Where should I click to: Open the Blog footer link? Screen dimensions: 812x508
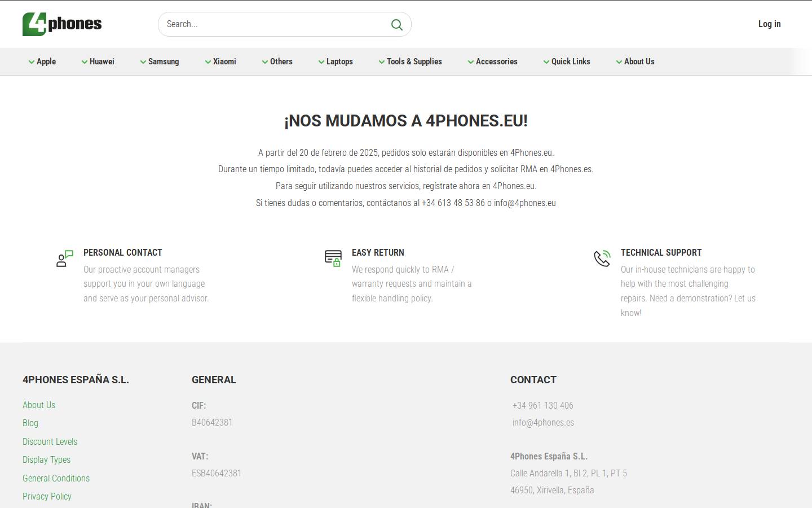30,423
